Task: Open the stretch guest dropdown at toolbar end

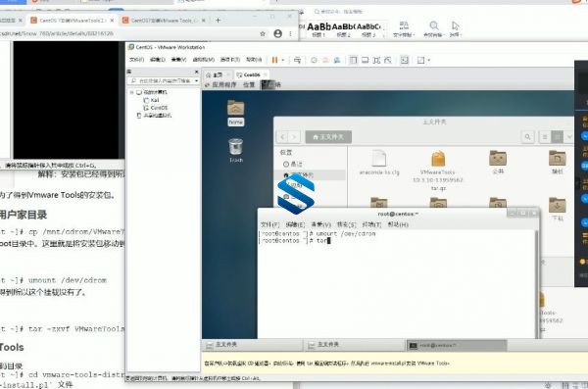Action: (428, 60)
